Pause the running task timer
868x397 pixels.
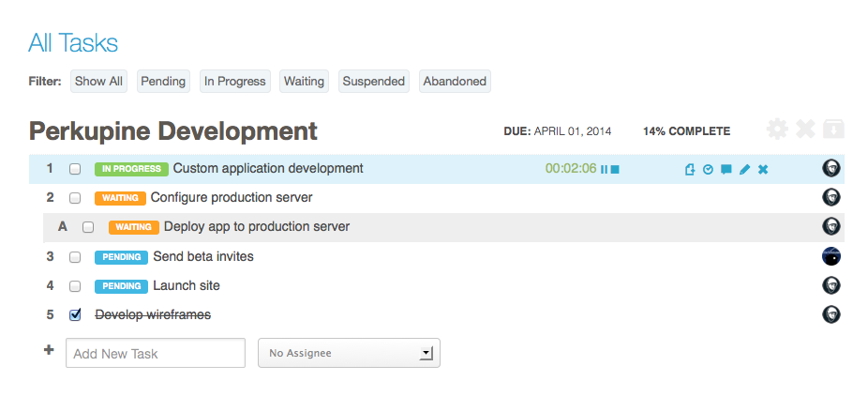tap(604, 169)
